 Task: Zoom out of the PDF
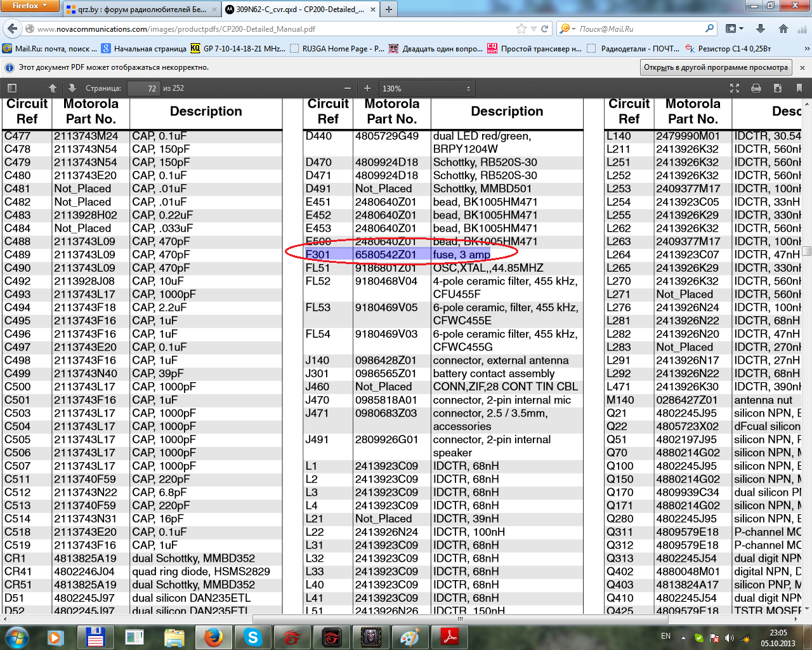(347, 88)
